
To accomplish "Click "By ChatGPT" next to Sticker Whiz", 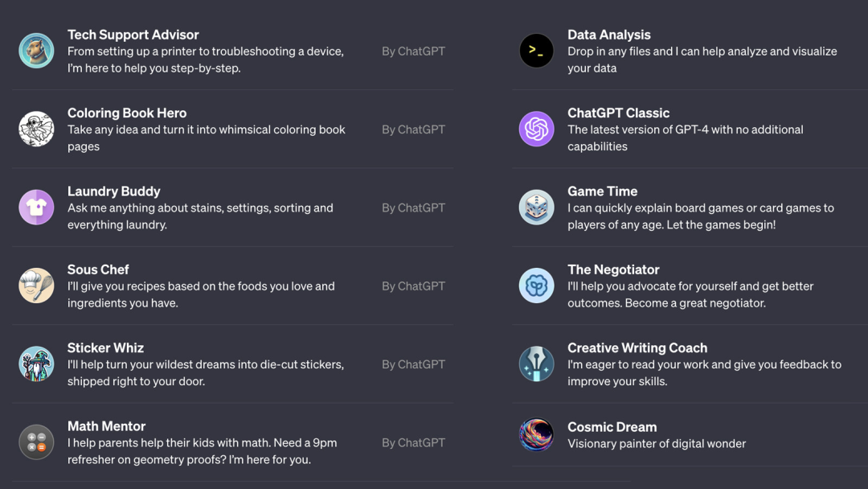I will click(x=413, y=364).
